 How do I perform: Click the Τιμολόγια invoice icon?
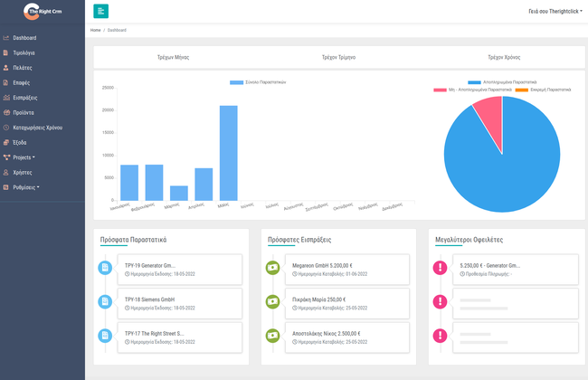pos(5,52)
